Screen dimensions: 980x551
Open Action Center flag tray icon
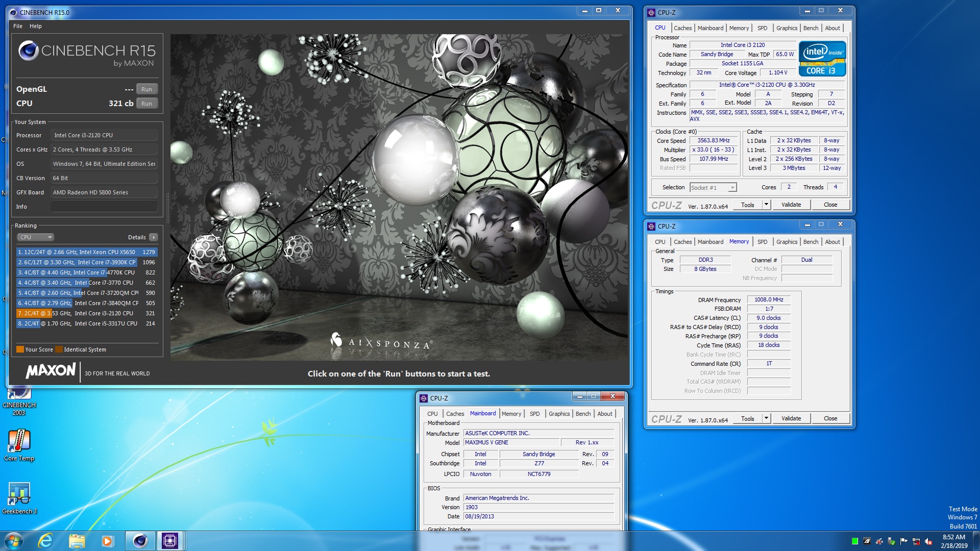click(904, 541)
